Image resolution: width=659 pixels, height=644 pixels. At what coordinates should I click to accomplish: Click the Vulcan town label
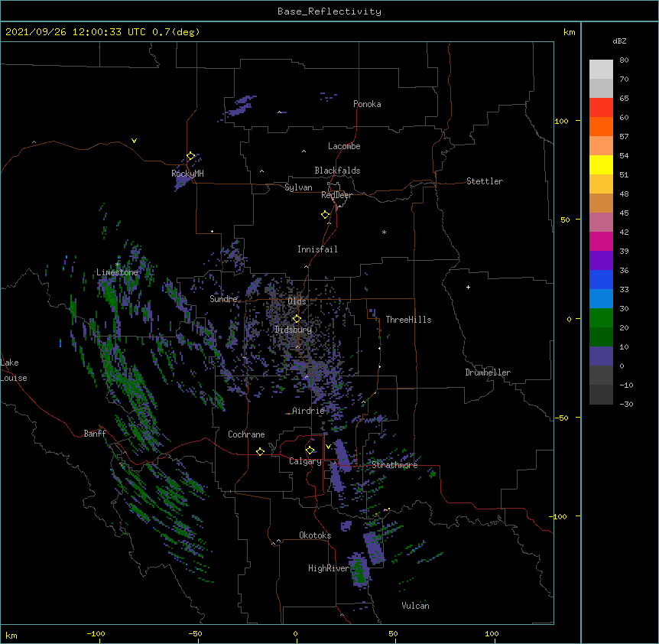pyautogui.click(x=415, y=606)
